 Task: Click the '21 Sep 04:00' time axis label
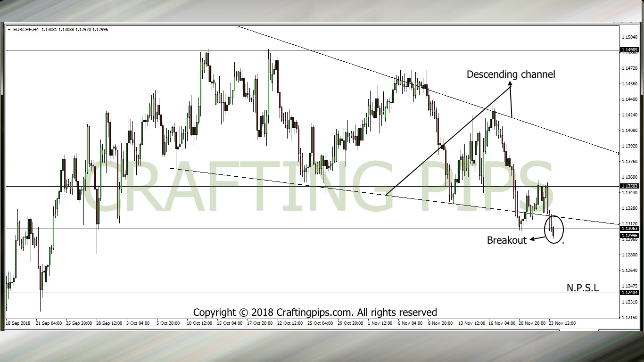click(49, 323)
